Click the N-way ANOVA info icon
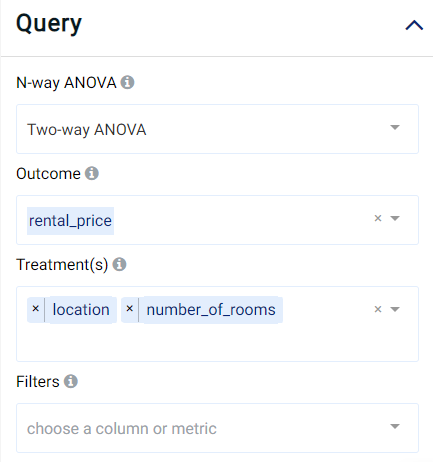Screen dimensions: 433x462 127,82
